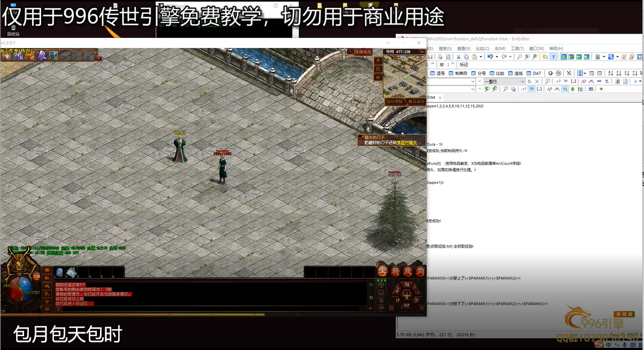Expand the Redo history dropdown arrow
This screenshot has height=350, width=644.
point(510,57)
